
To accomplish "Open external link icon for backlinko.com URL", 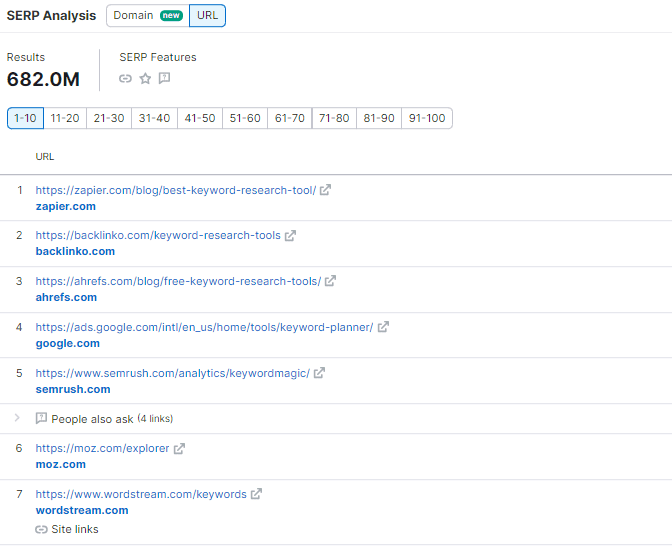I will coord(290,235).
